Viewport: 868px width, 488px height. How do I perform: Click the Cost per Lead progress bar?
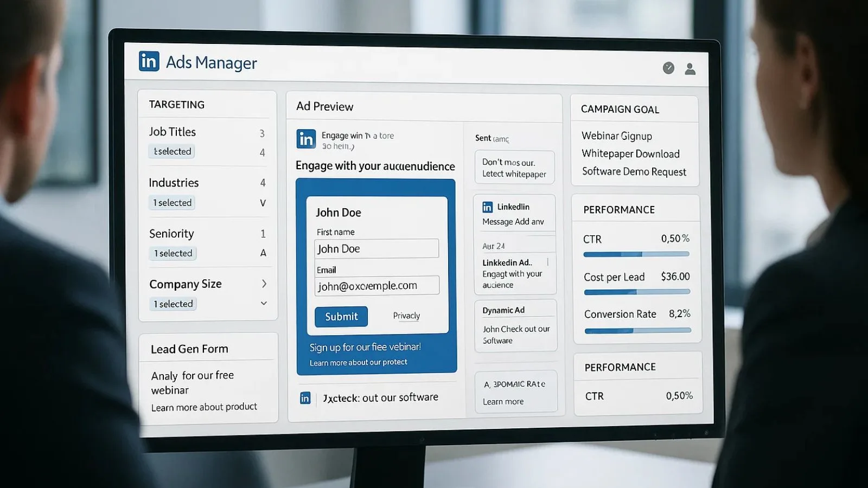pyautogui.click(x=637, y=292)
